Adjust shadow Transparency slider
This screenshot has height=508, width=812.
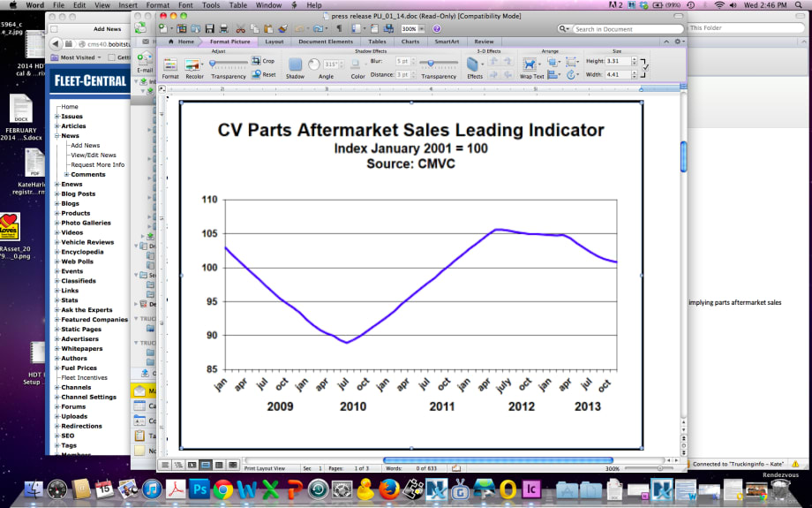tap(438, 64)
